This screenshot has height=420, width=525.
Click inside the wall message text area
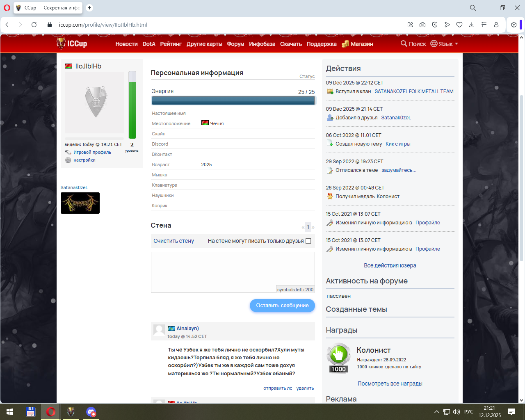click(x=233, y=272)
